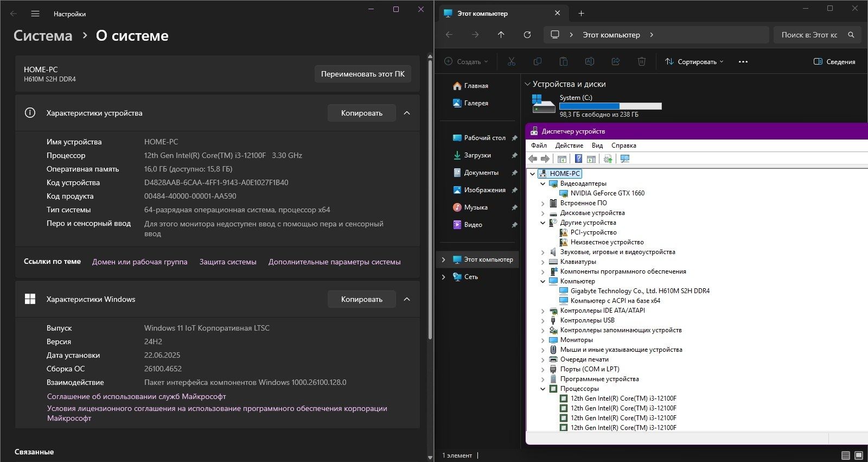Open Соглашение об использовании служб Майкрософт link
Screen dimensions: 868x462
tap(137, 396)
